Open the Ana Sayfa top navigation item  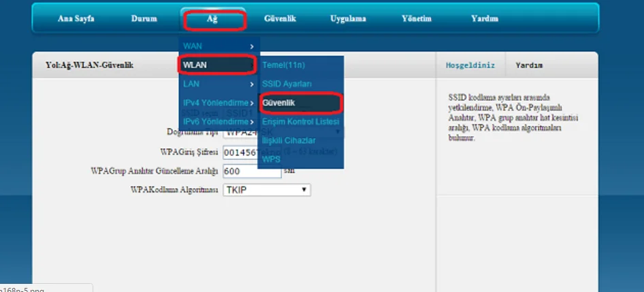(x=76, y=18)
